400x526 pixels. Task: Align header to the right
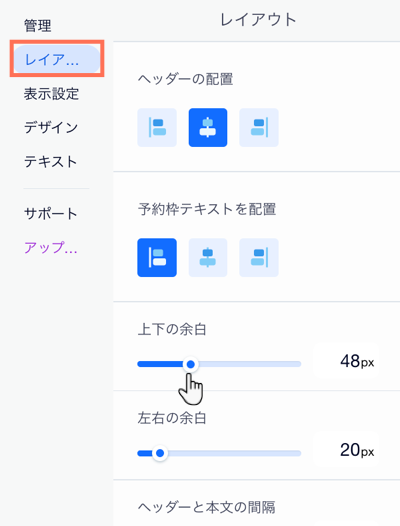(259, 127)
